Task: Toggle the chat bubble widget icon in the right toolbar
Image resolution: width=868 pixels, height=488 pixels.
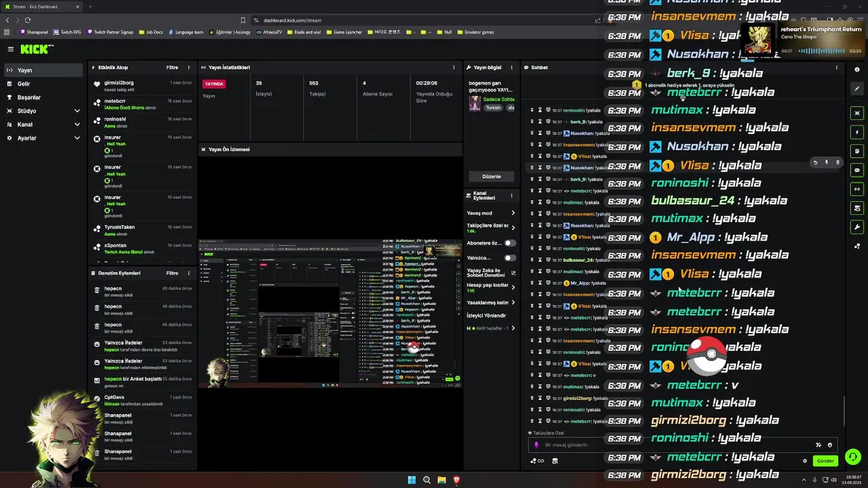Action: pyautogui.click(x=857, y=170)
